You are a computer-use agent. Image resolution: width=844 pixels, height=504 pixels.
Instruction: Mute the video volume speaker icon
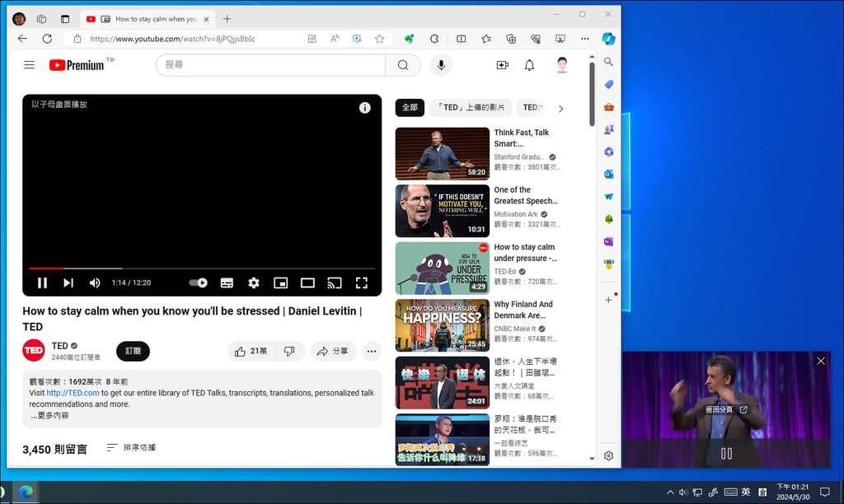[x=95, y=282]
